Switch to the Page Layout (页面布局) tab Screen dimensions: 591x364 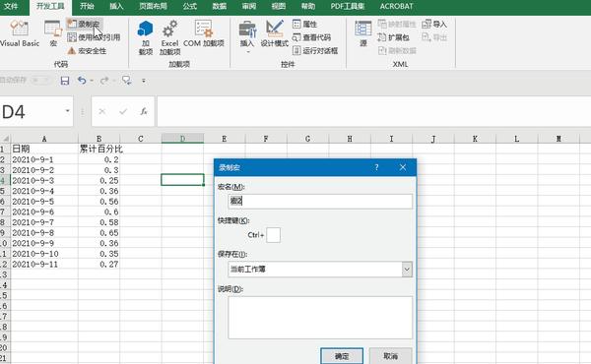(x=153, y=7)
